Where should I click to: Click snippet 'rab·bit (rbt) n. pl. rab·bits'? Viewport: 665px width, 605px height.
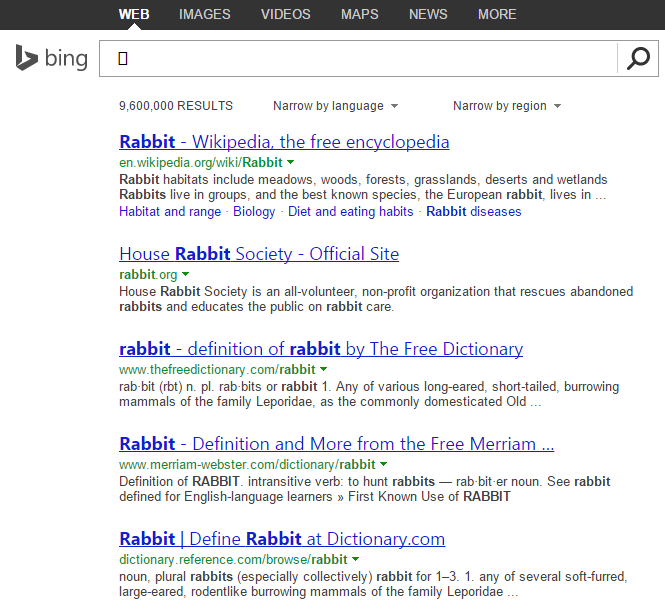369,394
